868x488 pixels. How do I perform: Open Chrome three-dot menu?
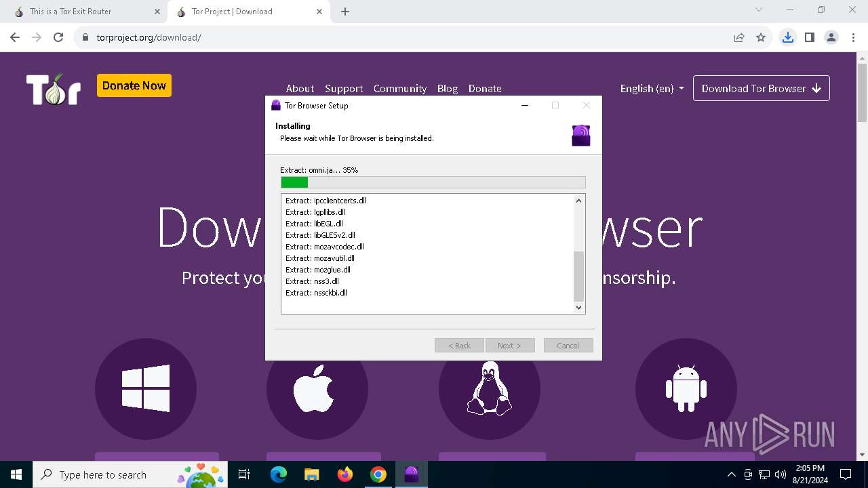pos(853,37)
